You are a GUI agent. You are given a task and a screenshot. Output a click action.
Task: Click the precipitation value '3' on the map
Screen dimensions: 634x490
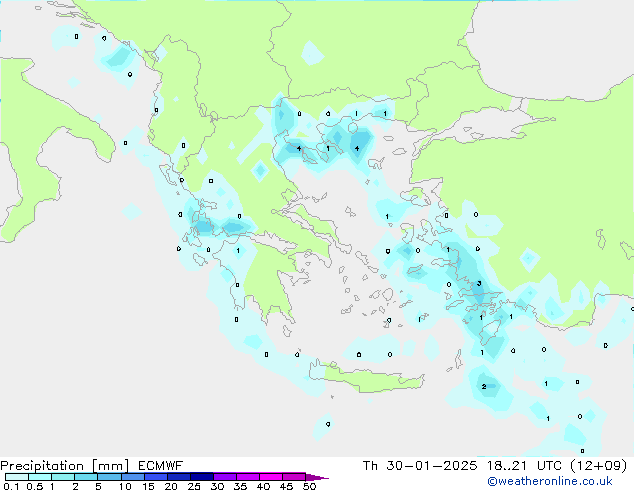(x=479, y=283)
